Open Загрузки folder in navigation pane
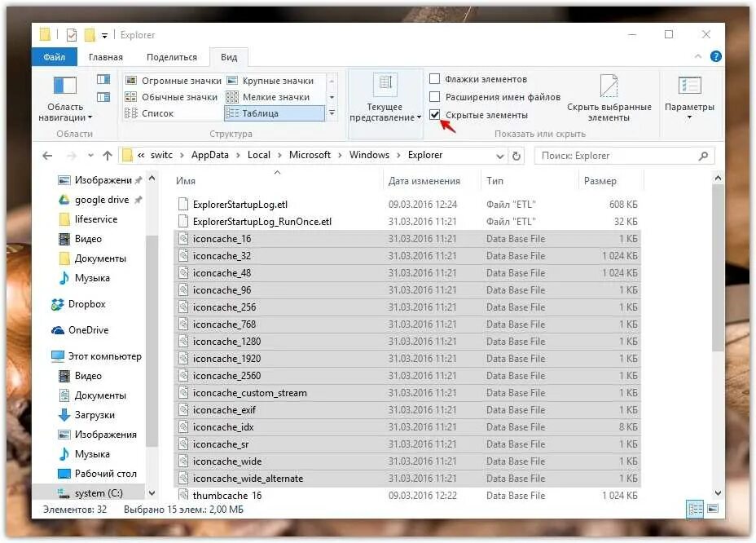Viewport: 756px width, 543px height. point(86,415)
